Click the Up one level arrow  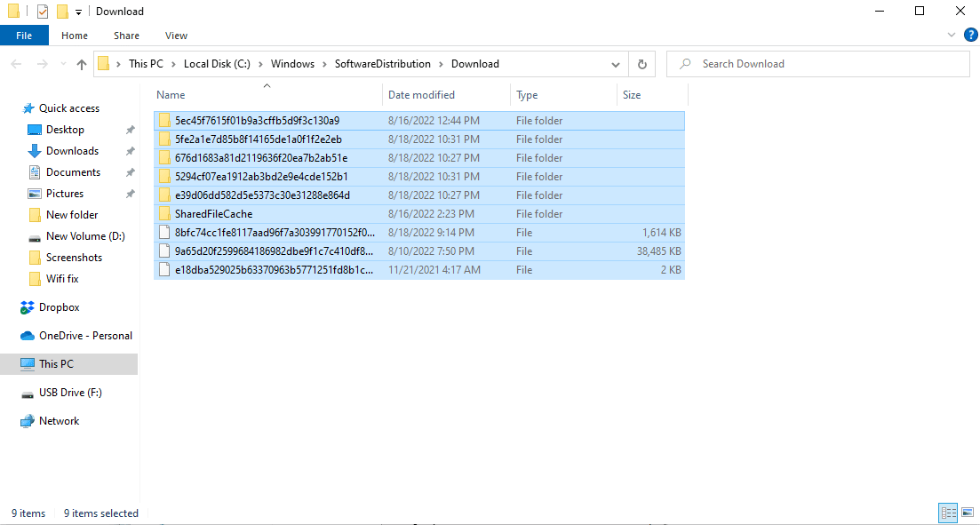coord(82,64)
